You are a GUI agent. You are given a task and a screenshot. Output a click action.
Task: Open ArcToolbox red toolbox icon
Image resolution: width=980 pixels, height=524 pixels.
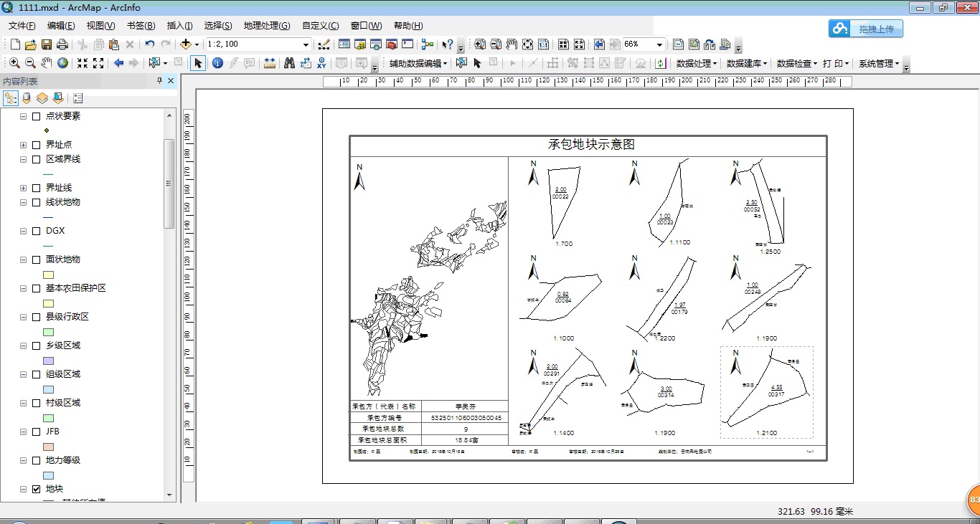(392, 44)
